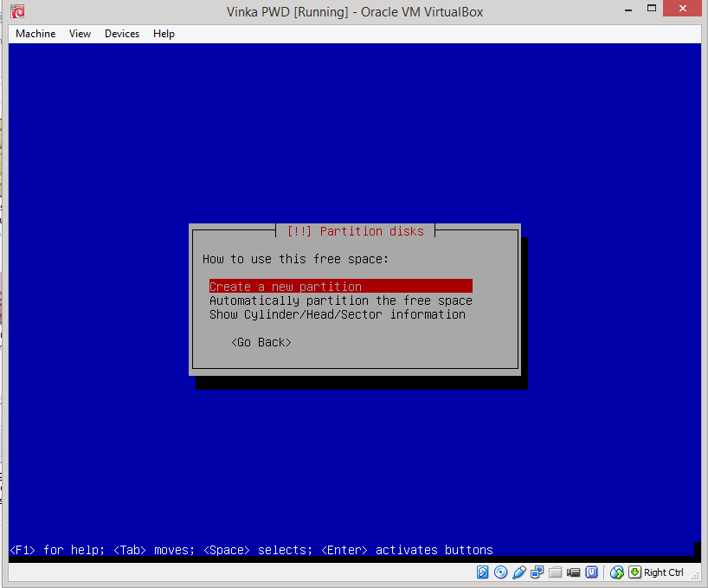Click the network adapters status icon
708x588 pixels.
point(537,572)
